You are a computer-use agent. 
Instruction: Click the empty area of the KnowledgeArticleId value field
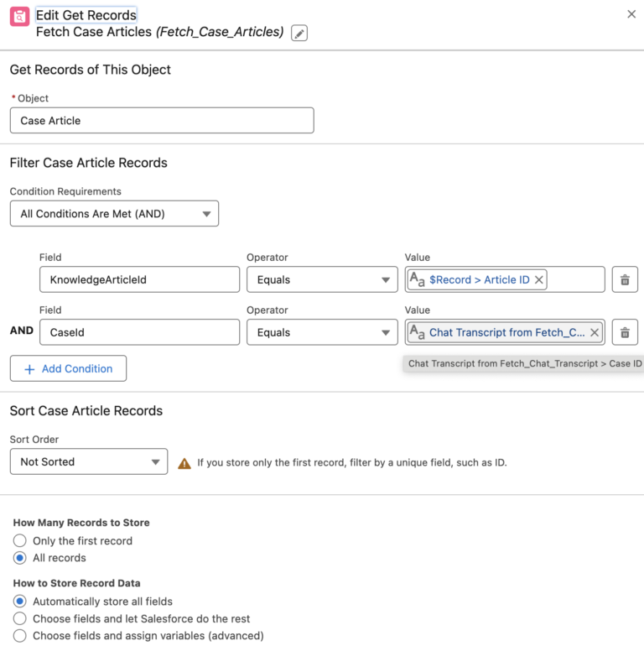tap(575, 279)
